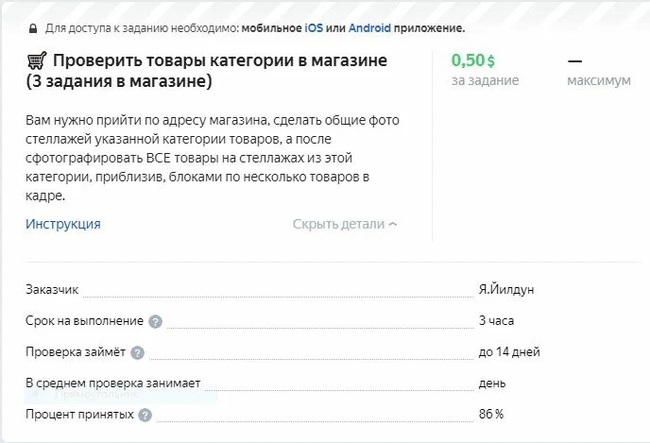
Task: Open help icon next to Срок на выполнение
Action: click(155, 322)
